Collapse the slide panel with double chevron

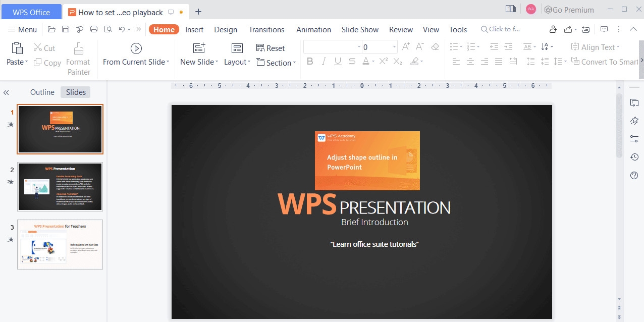pyautogui.click(x=7, y=92)
